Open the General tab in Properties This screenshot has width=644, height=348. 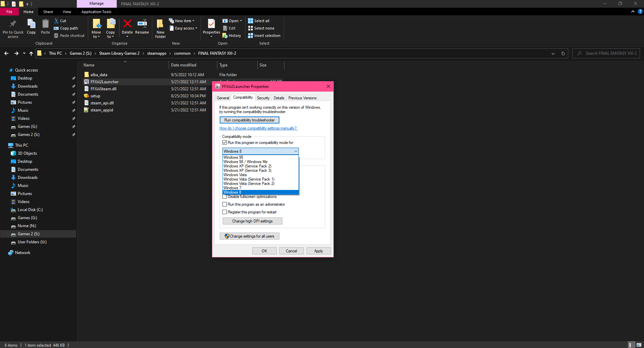(223, 98)
